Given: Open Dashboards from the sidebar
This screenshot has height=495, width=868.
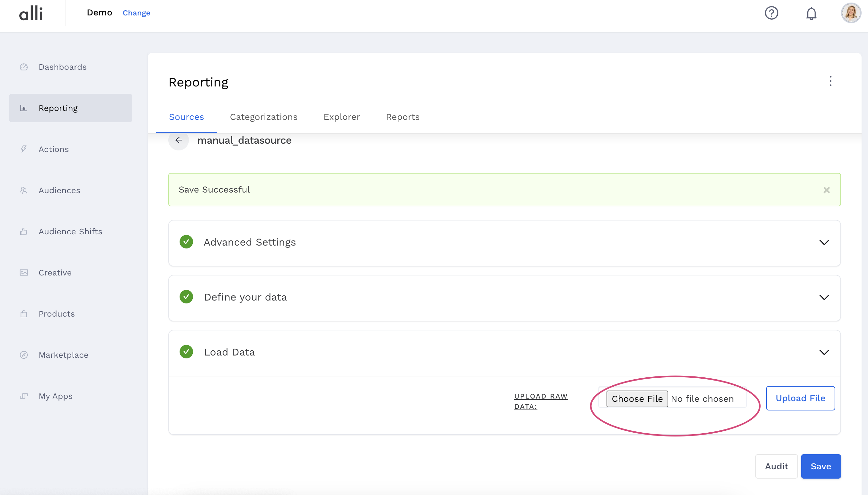Looking at the screenshot, I should [71, 67].
